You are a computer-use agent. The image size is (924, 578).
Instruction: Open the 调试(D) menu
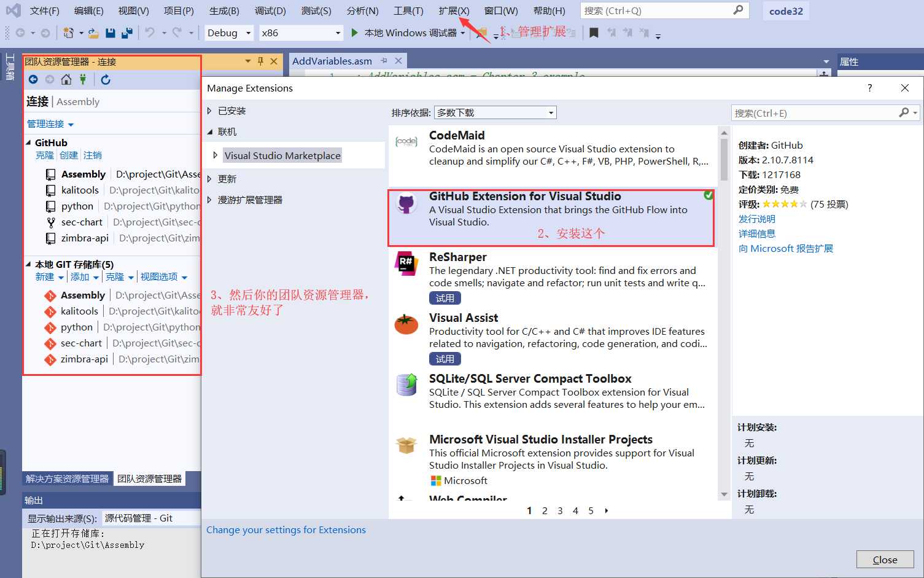(270, 10)
